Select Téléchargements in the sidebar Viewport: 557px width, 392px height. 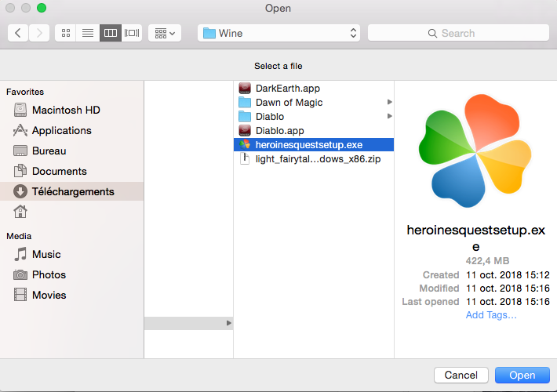pyautogui.click(x=71, y=191)
